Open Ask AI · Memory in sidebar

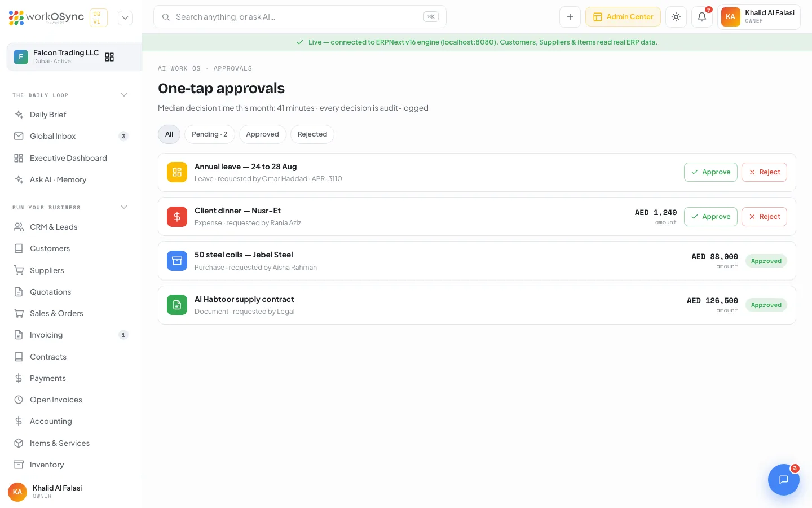pyautogui.click(x=71, y=179)
